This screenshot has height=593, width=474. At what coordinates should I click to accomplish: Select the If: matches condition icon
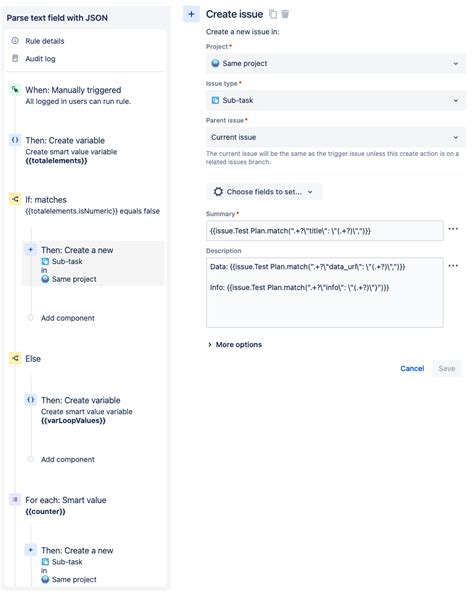coord(15,199)
